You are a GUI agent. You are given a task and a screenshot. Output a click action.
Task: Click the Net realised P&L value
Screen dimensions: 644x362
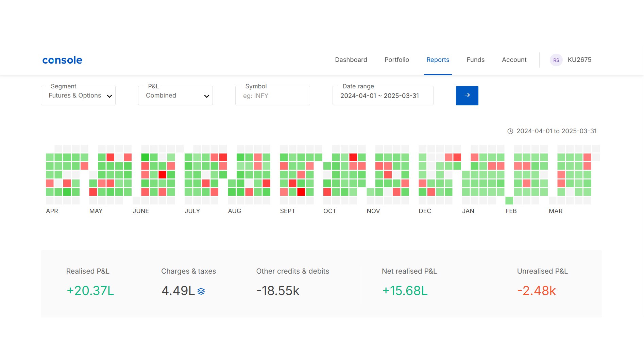pos(405,291)
